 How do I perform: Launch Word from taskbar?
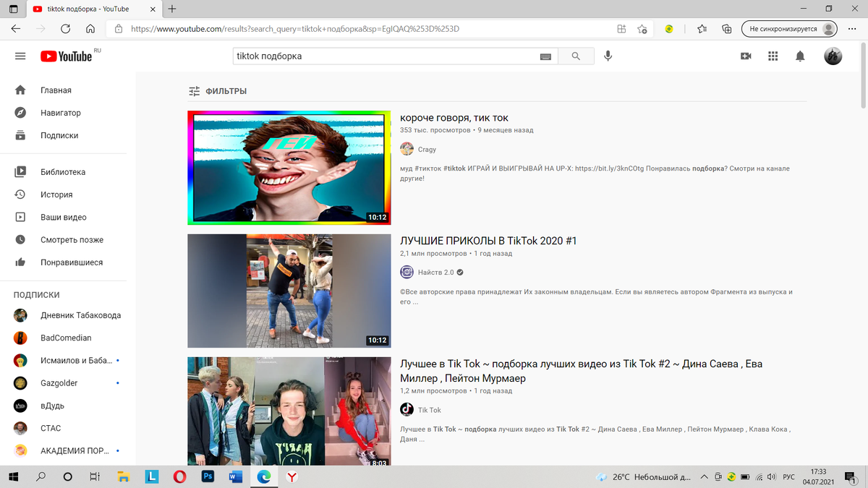(x=235, y=477)
